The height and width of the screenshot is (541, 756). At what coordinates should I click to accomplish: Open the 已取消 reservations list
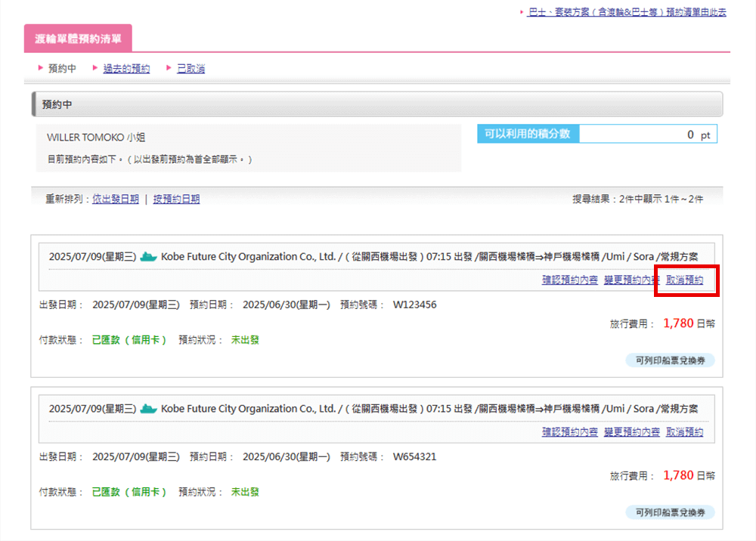(191, 69)
